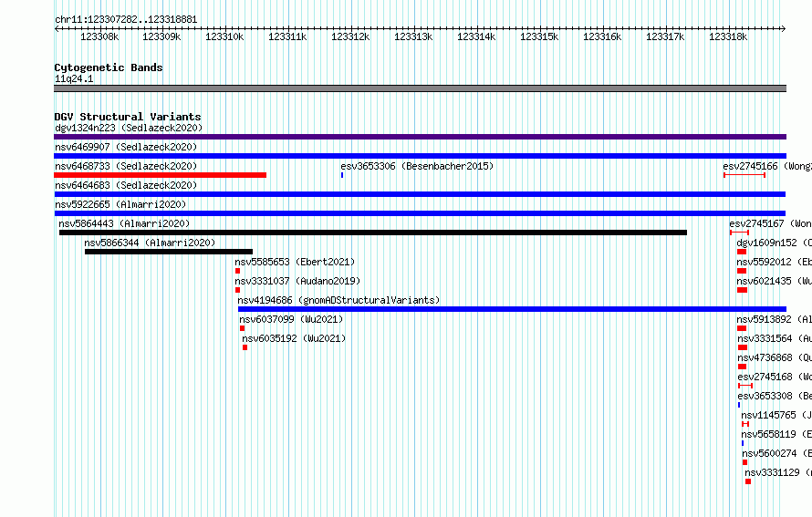
Task: Open the nsv4736868 variant label
Action: pyautogui.click(x=775, y=357)
